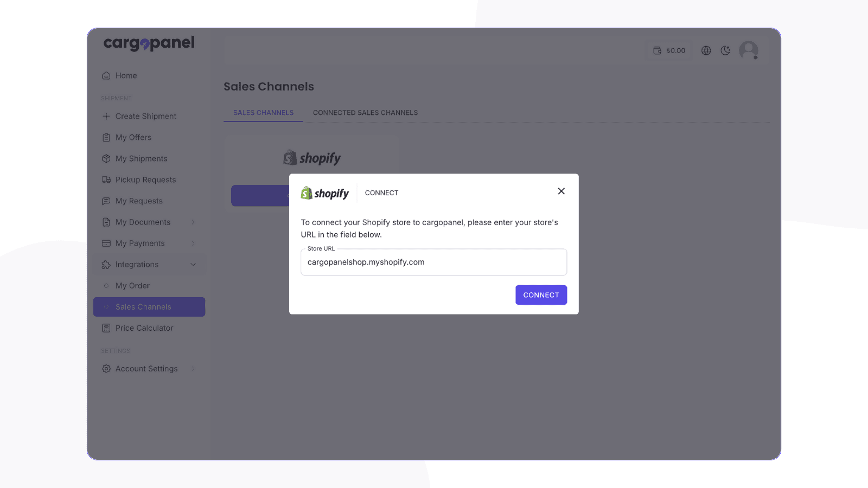This screenshot has height=488, width=868.
Task: Click the Shopify logo in the dialog header
Action: click(324, 192)
